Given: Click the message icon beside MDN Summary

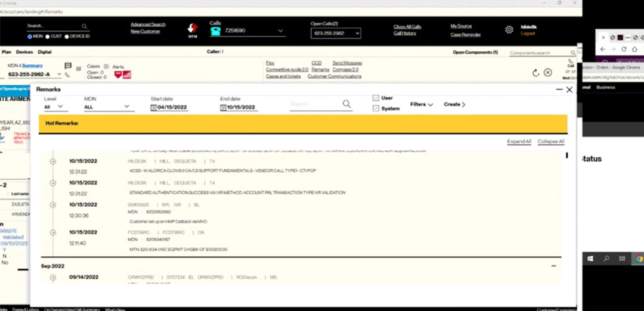Looking at the screenshot, I should [x=68, y=66].
